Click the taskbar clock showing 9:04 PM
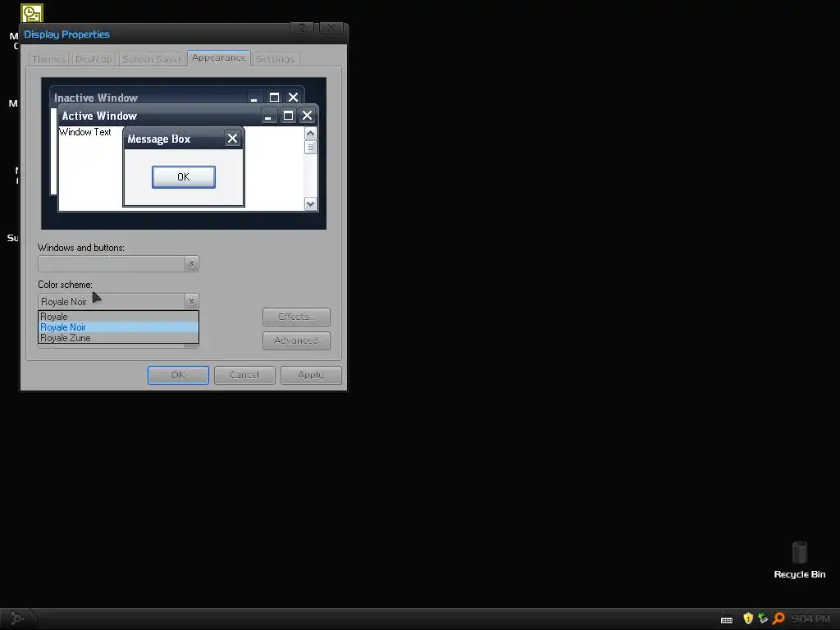 click(810, 619)
